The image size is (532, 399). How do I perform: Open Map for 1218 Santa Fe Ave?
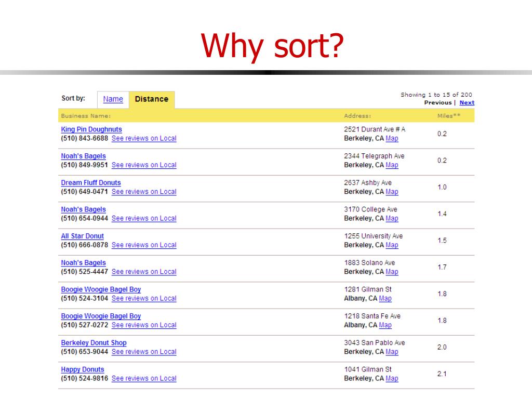coord(385,325)
